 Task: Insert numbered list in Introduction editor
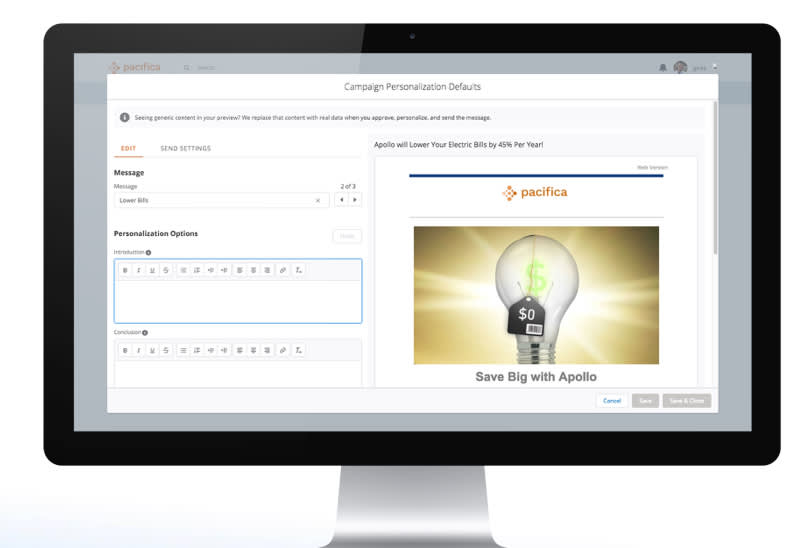coord(197,270)
